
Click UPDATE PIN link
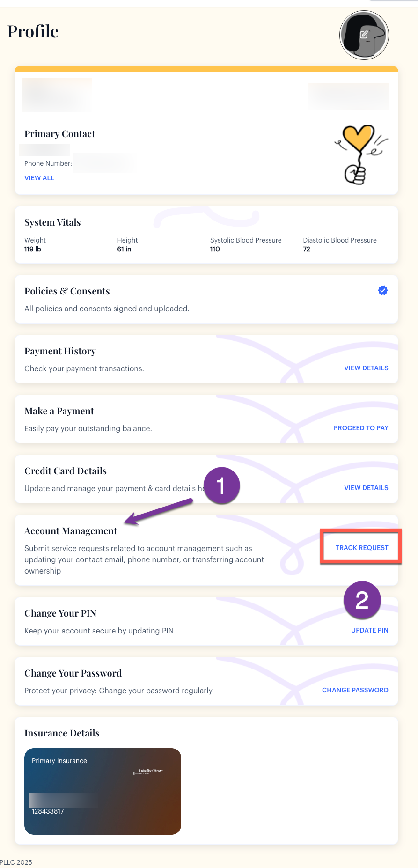click(x=370, y=630)
